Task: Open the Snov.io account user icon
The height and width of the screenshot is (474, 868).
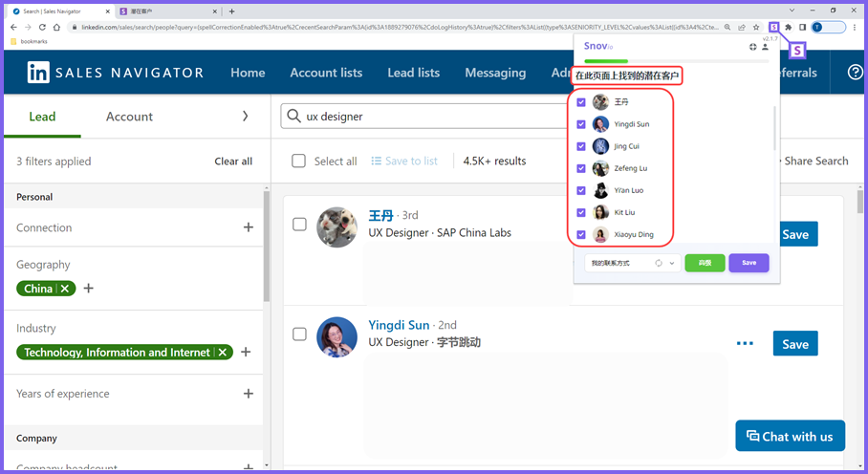Action: [765, 47]
